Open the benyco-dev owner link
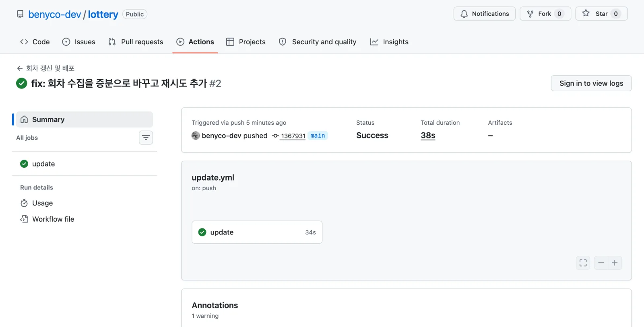 click(55, 14)
